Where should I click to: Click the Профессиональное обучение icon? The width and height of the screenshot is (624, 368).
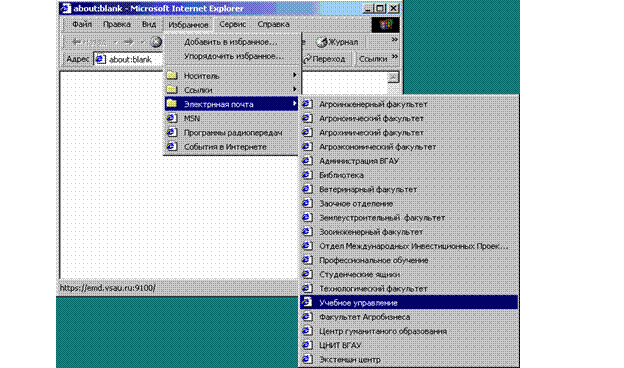[307, 260]
